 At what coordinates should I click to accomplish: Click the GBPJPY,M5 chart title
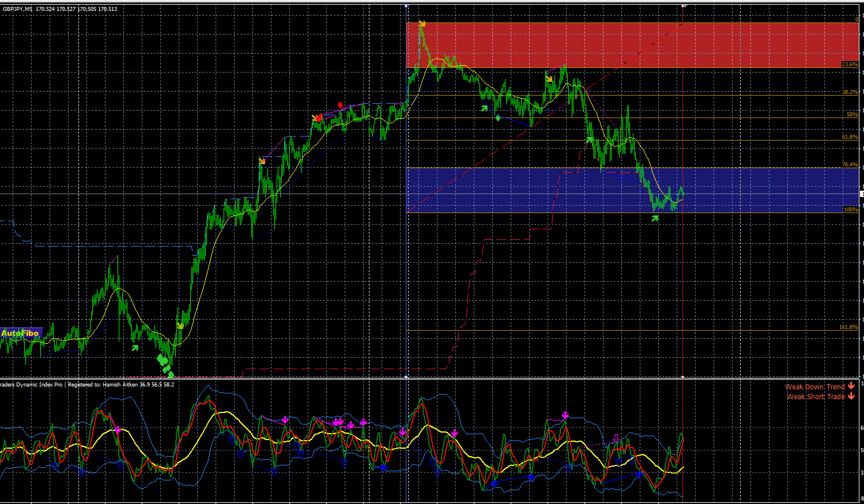tap(18, 9)
